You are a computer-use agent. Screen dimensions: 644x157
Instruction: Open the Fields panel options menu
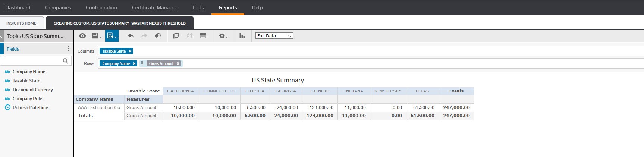click(x=68, y=48)
